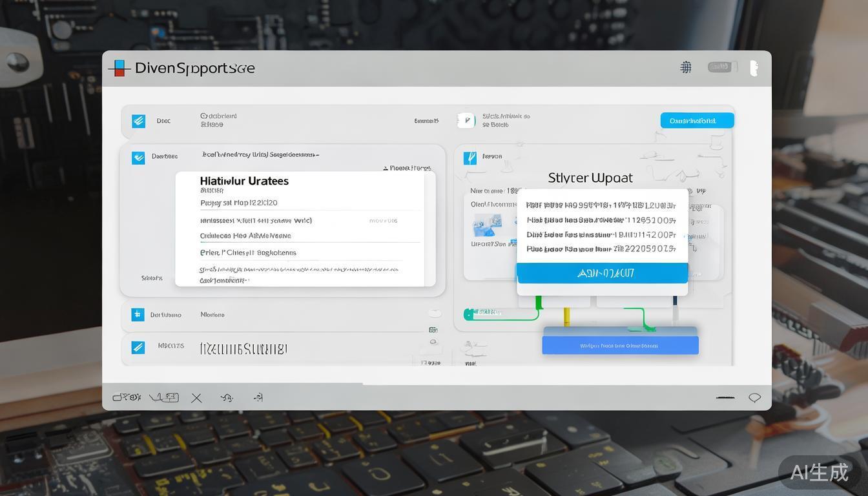This screenshot has height=496, width=868.
Task: Toggle the blue checkbox in the bottom row
Action: 138,347
